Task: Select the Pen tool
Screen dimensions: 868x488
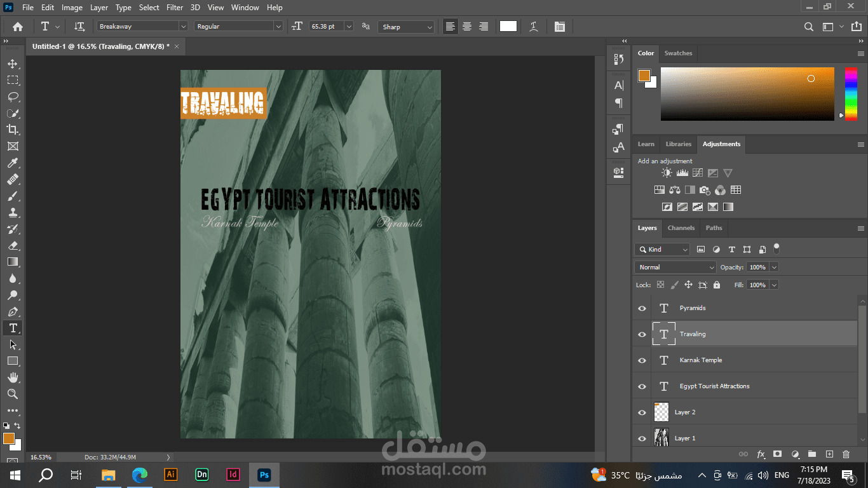Action: click(x=13, y=311)
